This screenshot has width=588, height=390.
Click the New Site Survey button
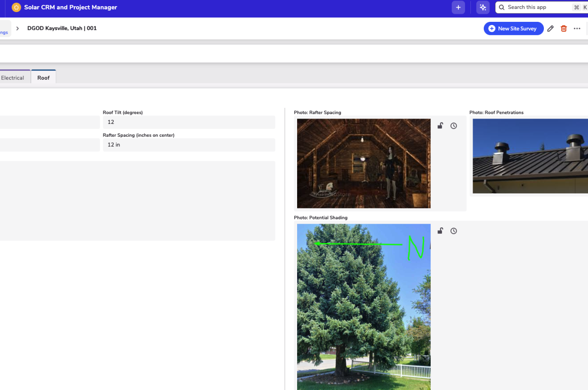tap(513, 29)
